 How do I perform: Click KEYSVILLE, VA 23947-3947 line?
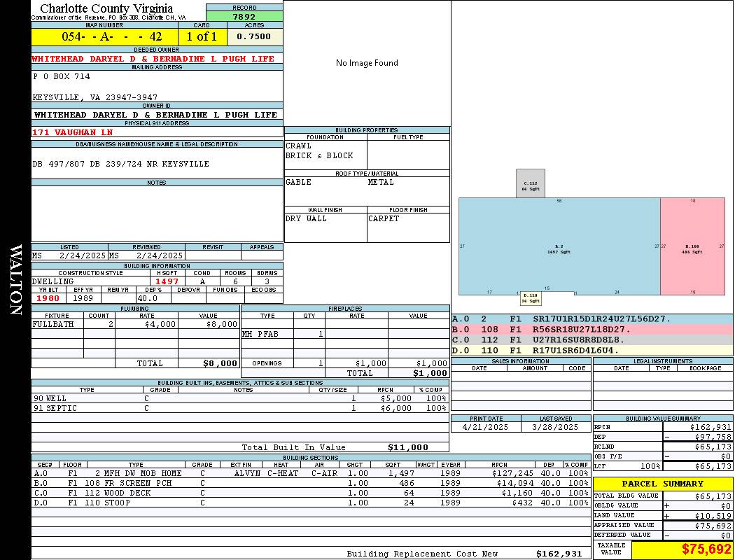(x=94, y=97)
